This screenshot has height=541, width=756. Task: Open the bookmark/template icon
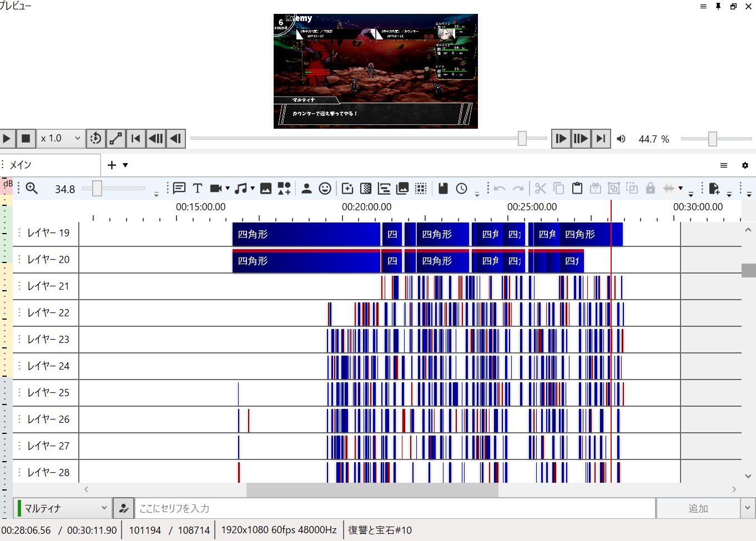click(x=443, y=189)
